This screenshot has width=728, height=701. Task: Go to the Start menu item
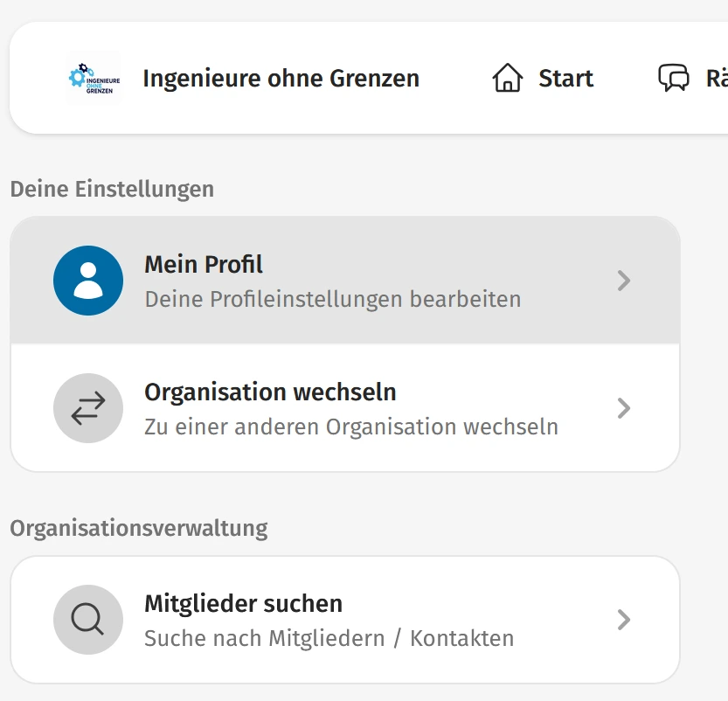[565, 79]
